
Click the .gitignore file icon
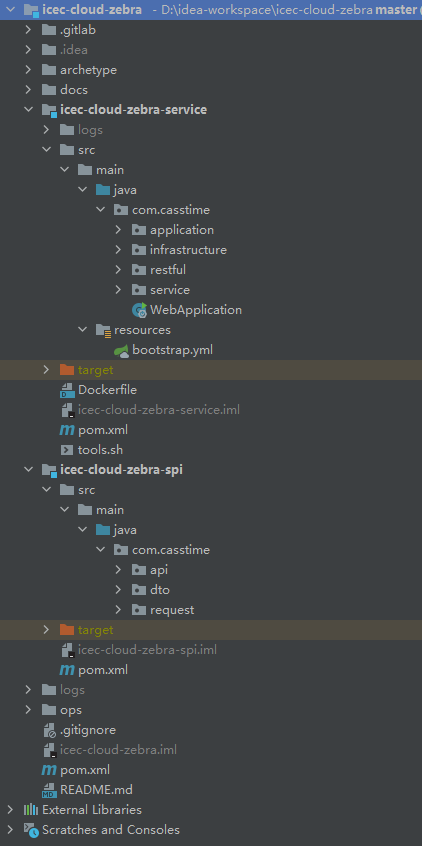coord(49,730)
